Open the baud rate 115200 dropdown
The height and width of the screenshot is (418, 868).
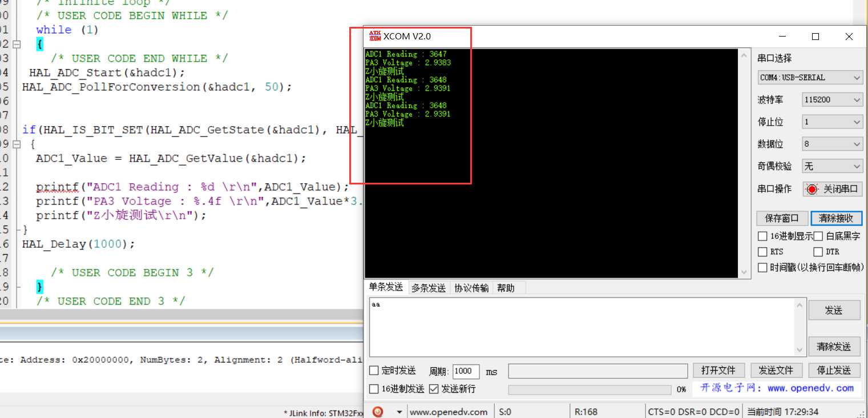[833, 100]
